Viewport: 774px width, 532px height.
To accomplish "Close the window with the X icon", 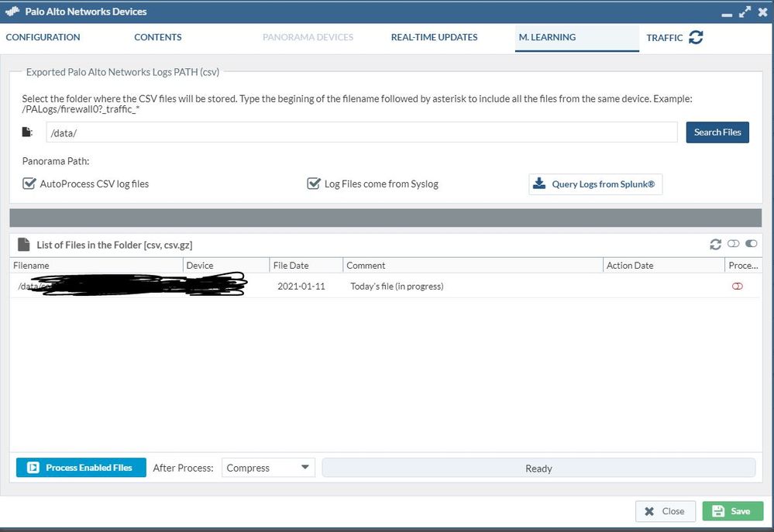I will point(762,12).
